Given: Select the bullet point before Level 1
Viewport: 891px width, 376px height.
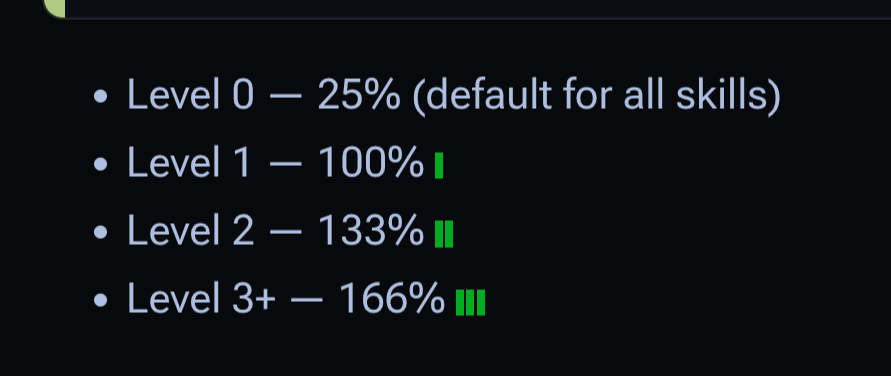Looking at the screenshot, I should pos(100,165).
